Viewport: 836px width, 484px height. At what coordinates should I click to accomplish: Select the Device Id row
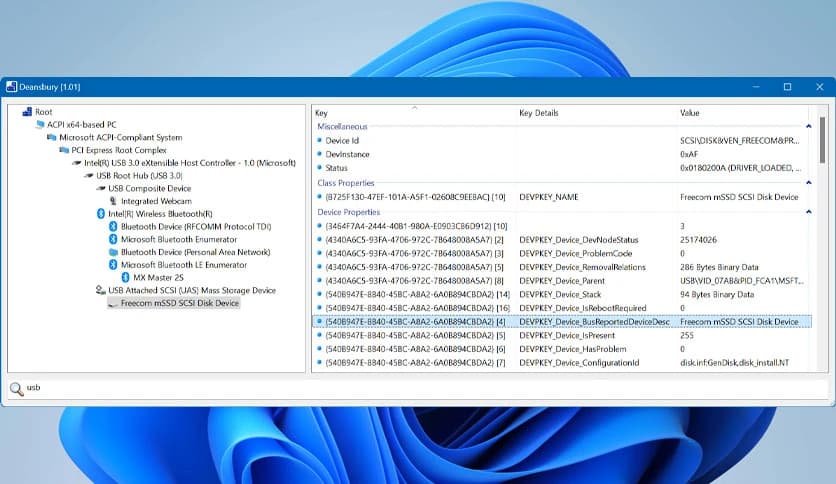coord(561,141)
